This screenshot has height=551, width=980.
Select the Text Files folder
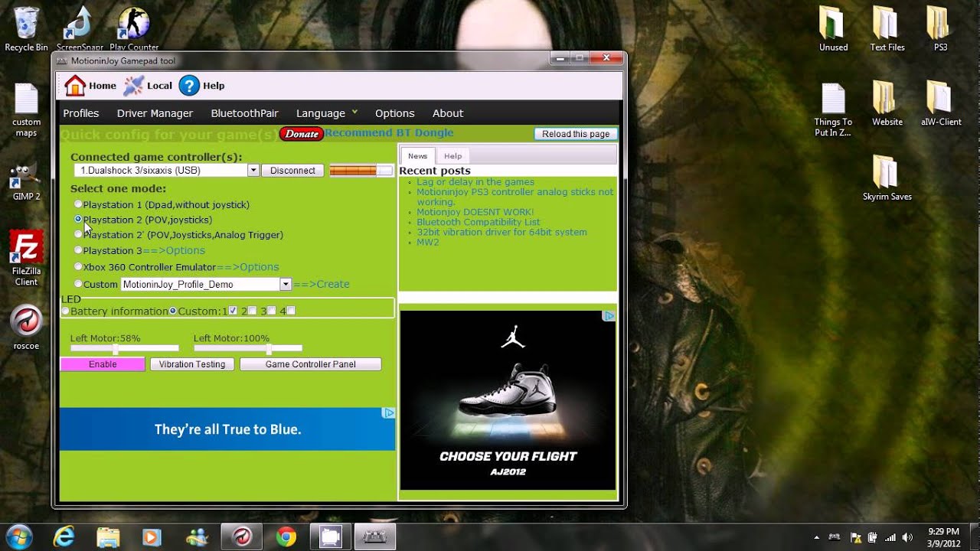(x=887, y=29)
